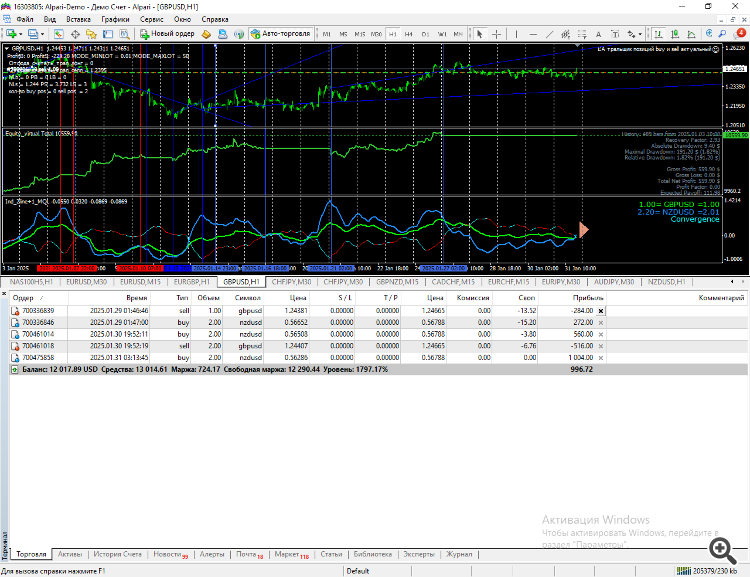Close order 700475858 with the x button
Viewport: 750px width, 577px height.
[x=601, y=358]
